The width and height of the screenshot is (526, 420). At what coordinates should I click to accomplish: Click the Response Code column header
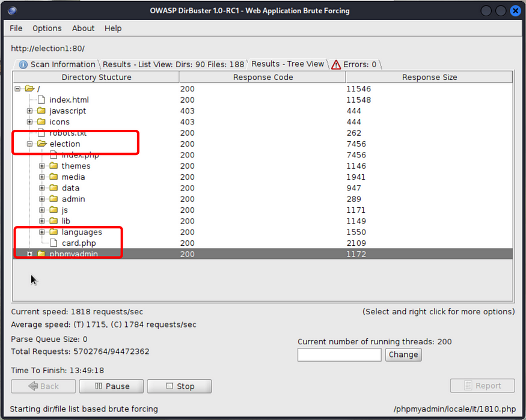point(263,77)
